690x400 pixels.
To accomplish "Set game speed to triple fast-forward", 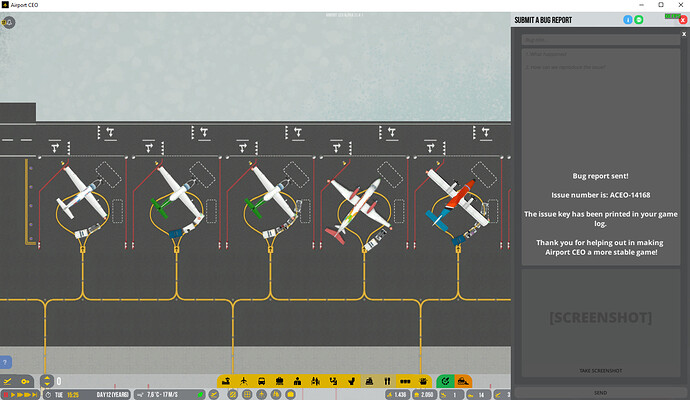I will 27,395.
